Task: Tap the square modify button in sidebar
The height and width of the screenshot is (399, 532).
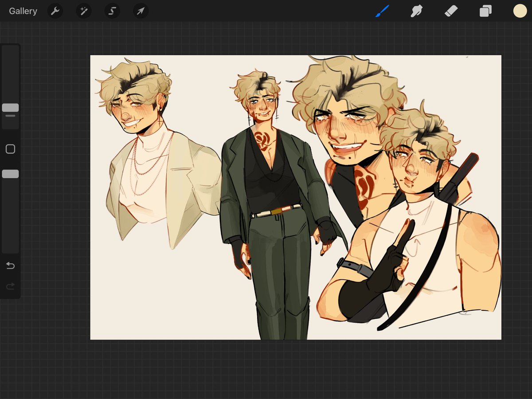Action: point(10,149)
